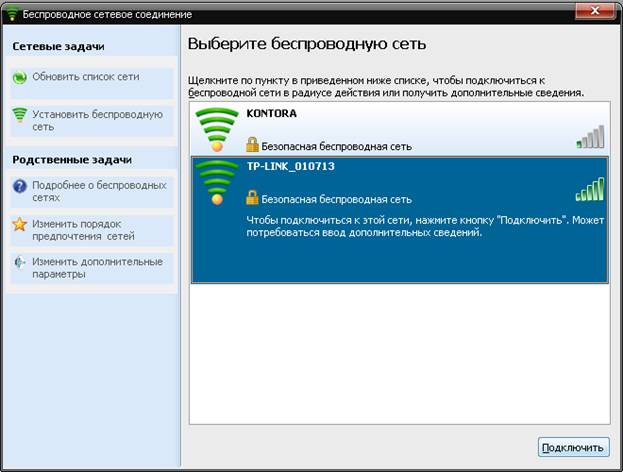This screenshot has height=472, width=623.
Task: Open 'Изменить дополнительные параметры' link
Action: (97, 268)
